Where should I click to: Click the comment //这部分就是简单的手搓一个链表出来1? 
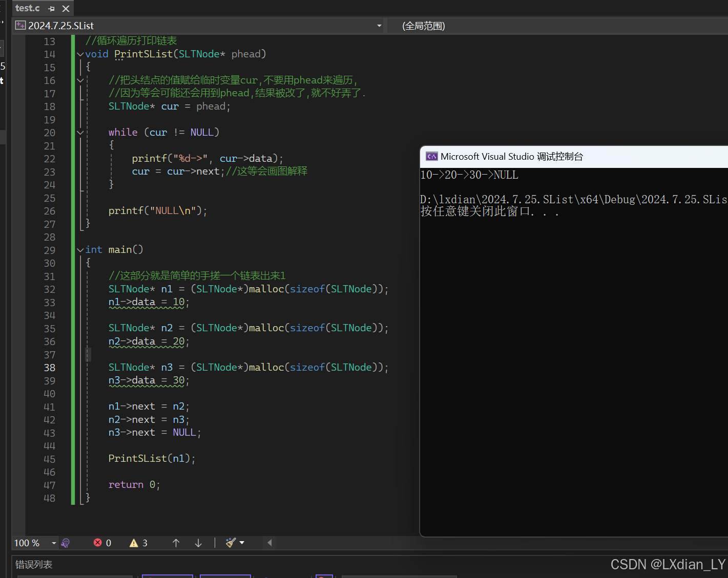click(197, 276)
